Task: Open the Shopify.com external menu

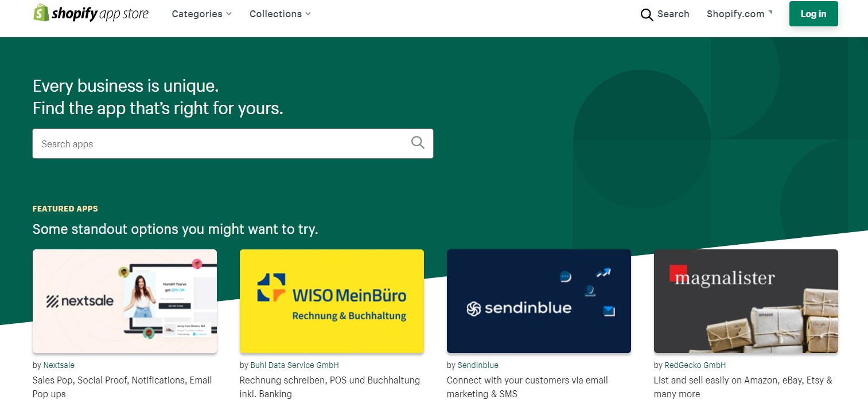Action: click(739, 14)
